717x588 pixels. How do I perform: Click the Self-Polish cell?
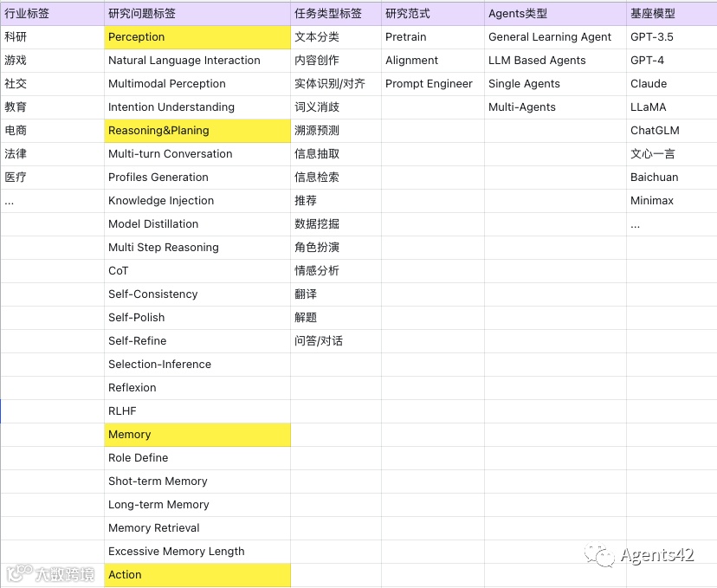197,318
